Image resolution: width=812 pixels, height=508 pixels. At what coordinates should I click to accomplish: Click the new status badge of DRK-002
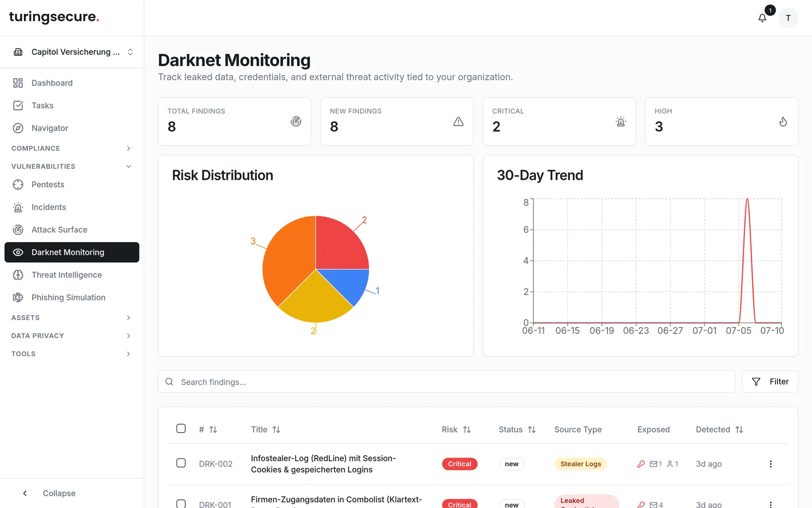click(512, 464)
